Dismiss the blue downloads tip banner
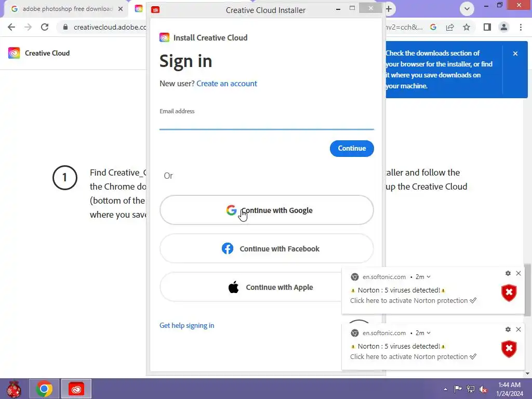 click(515, 54)
